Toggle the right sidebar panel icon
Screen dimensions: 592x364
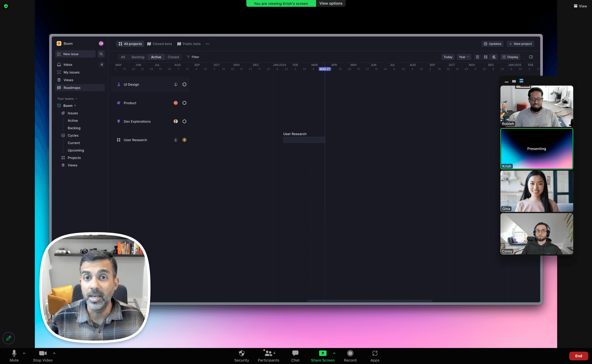531,57
